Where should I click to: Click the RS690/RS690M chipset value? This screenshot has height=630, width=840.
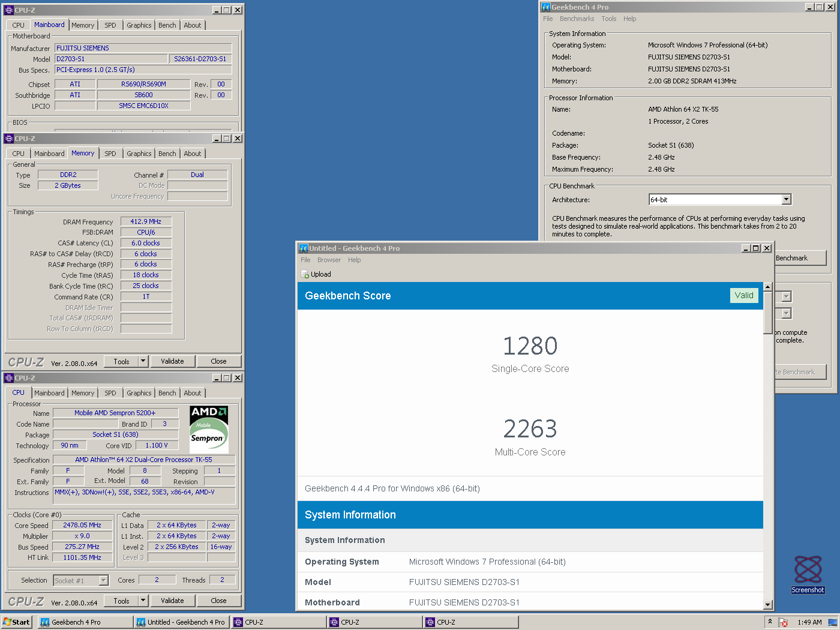(x=143, y=84)
